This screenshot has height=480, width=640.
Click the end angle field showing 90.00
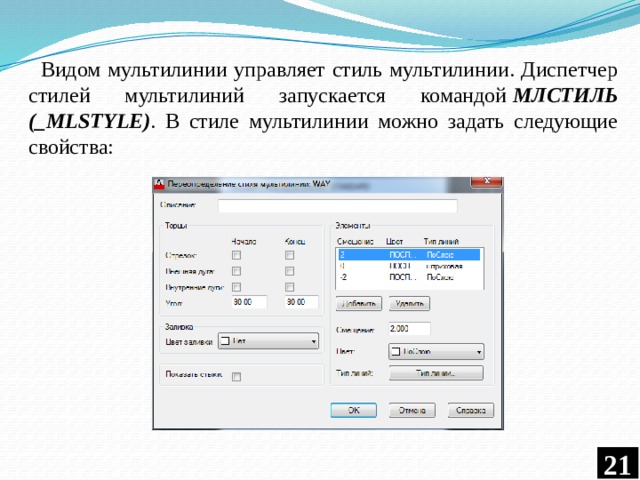point(302,302)
